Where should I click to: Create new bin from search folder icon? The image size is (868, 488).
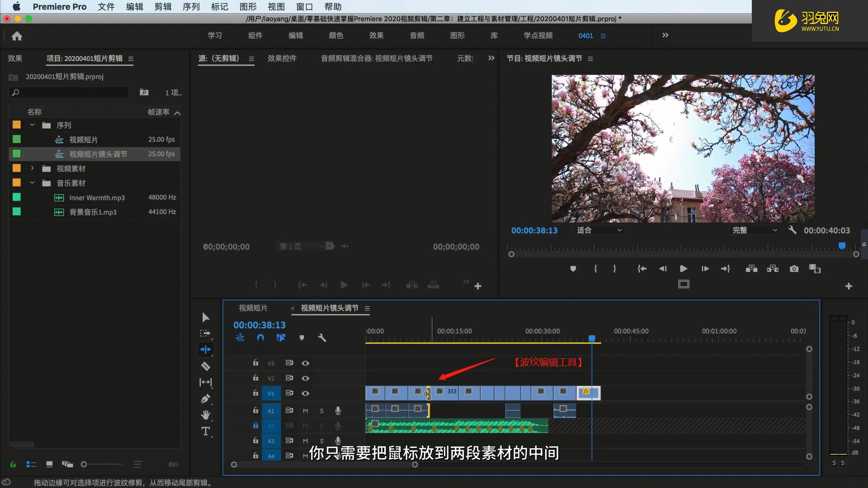(x=144, y=92)
